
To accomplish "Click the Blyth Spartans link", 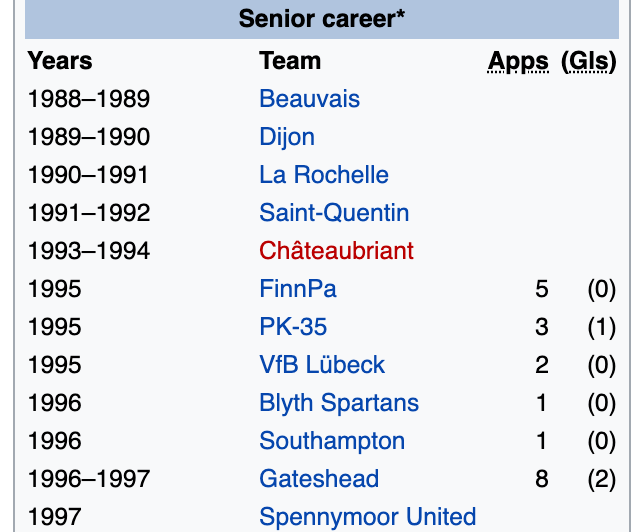I will pos(339,403).
